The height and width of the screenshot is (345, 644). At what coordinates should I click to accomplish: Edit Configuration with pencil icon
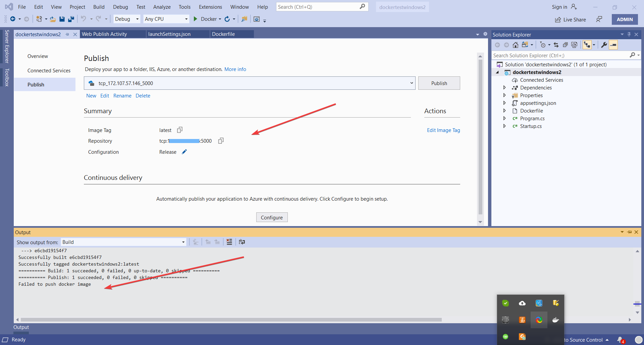184,152
